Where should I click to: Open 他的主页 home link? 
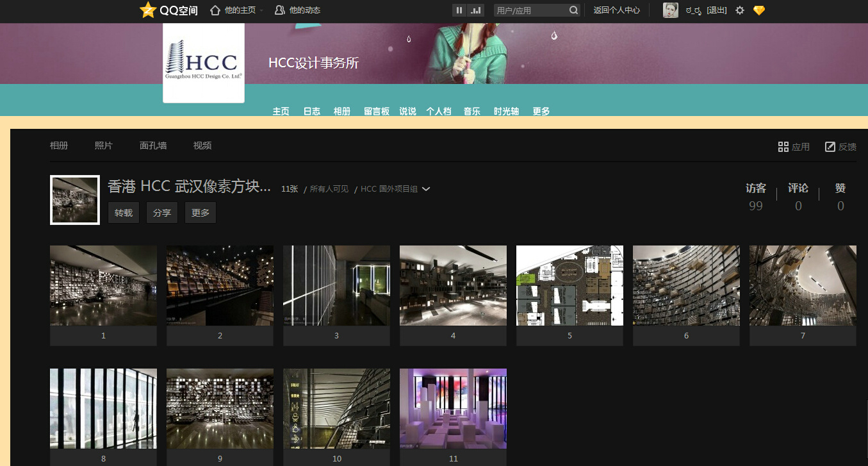[233, 10]
